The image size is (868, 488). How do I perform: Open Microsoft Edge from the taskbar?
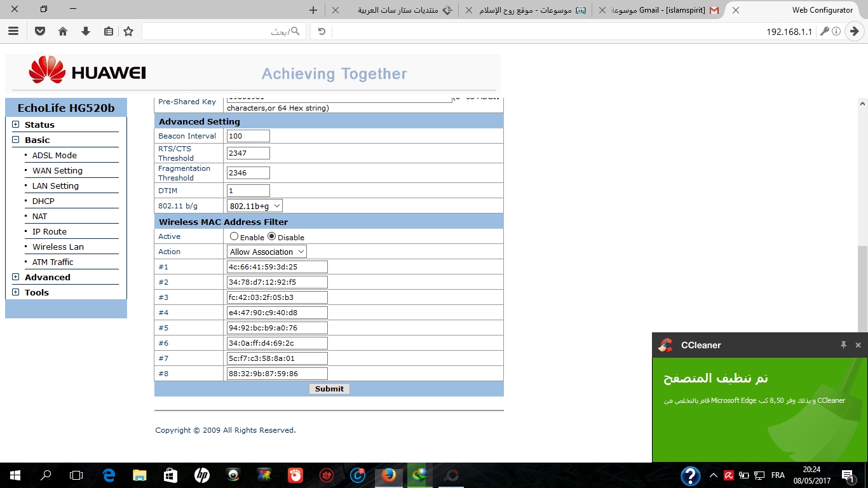click(109, 475)
